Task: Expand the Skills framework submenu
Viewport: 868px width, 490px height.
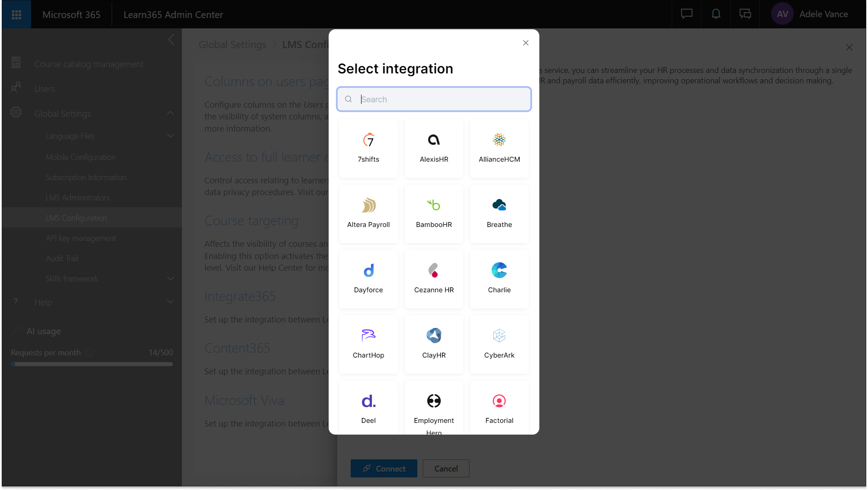Action: (170, 279)
